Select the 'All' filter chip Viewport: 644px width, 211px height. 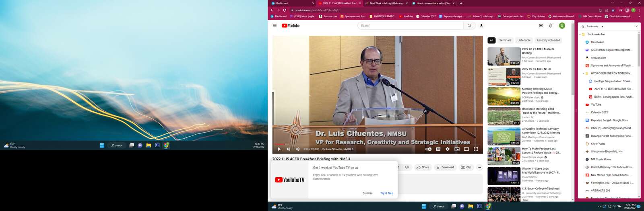coord(491,40)
